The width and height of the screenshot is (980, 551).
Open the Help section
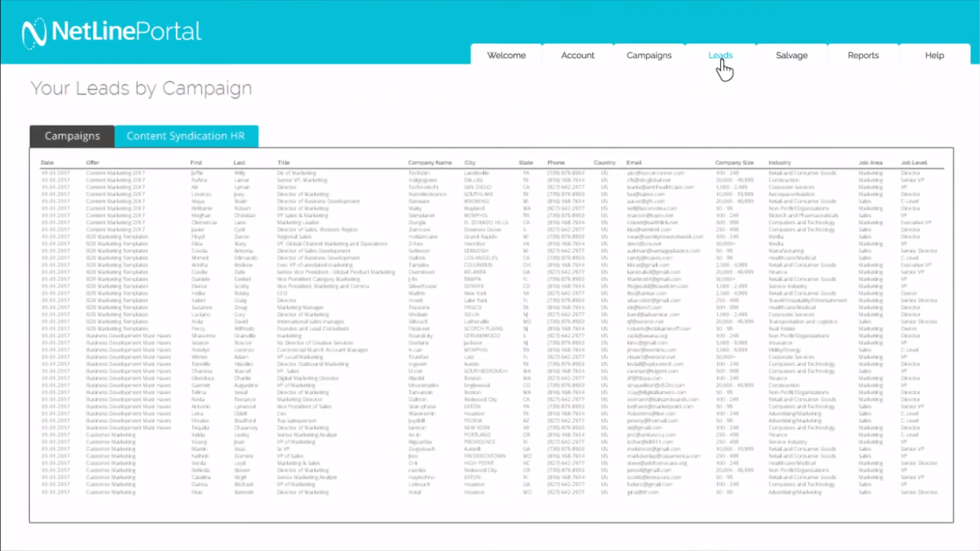[x=934, y=55]
